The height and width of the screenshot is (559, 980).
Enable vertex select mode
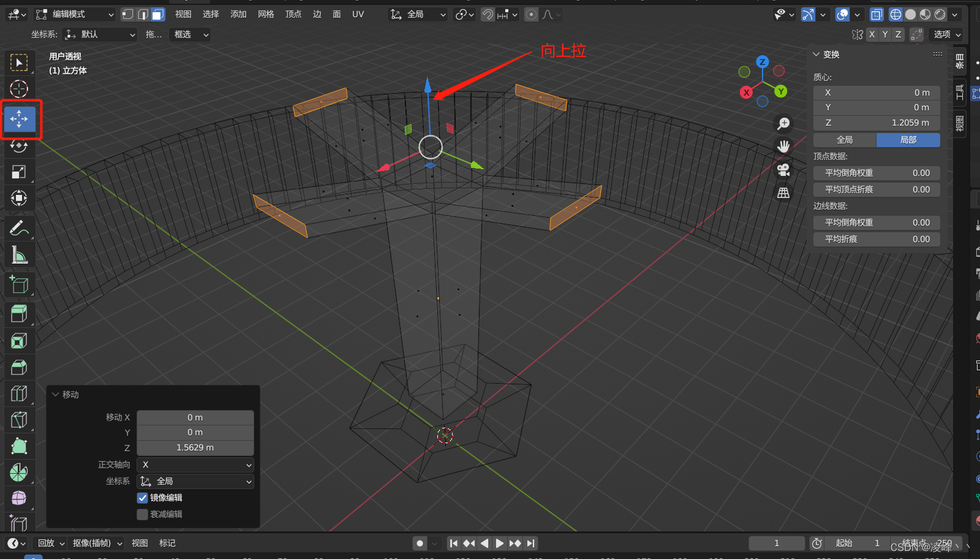127,14
